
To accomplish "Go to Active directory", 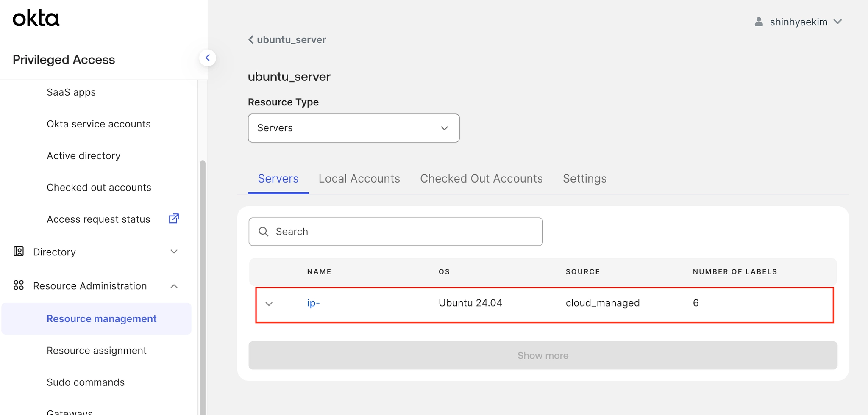I will 83,156.
